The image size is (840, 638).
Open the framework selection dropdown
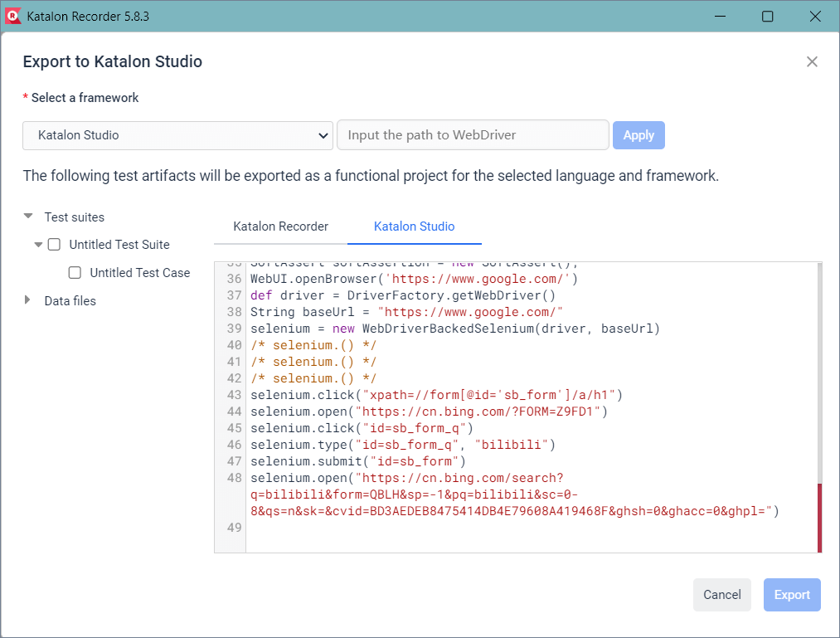tap(177, 135)
